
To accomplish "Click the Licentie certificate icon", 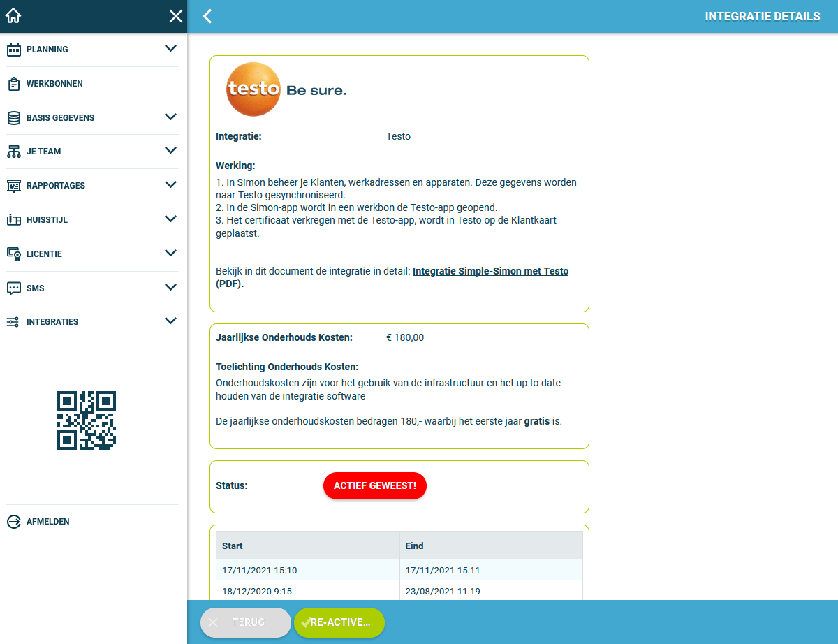I will [x=14, y=254].
